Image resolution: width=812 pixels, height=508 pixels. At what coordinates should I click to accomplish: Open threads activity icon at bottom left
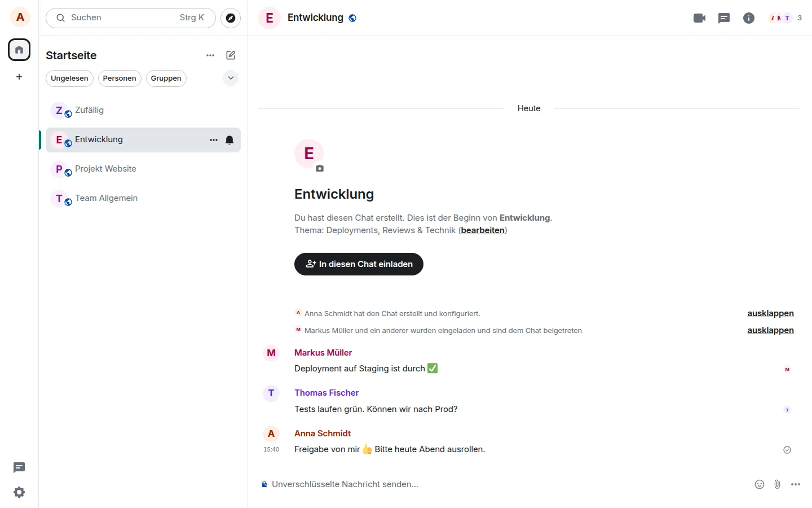click(19, 467)
